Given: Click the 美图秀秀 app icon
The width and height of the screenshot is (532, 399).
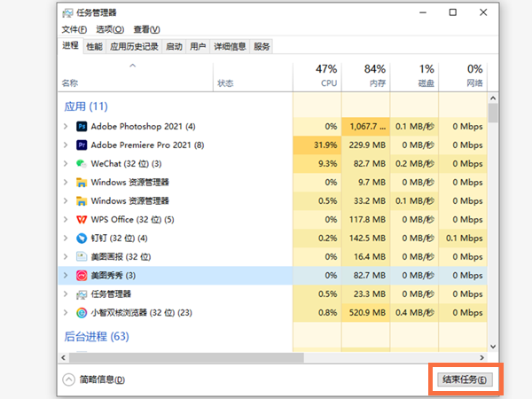Looking at the screenshot, I should [82, 276].
